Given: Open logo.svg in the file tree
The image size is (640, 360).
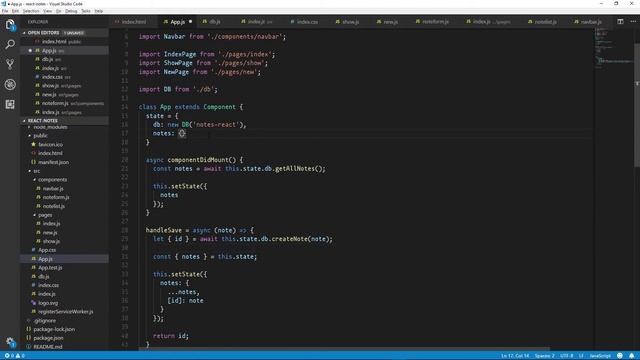Looking at the screenshot, I should (x=48, y=303).
